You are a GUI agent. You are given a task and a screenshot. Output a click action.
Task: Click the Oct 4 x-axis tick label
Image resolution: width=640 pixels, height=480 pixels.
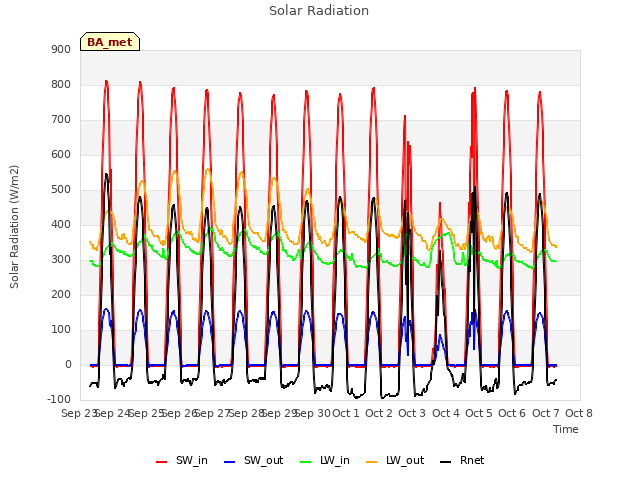(446, 413)
